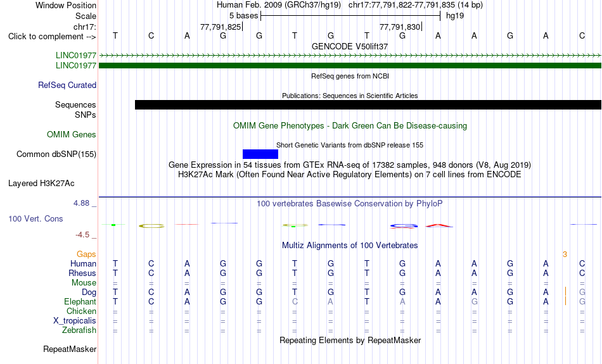Open the LINC01977 label beside the arrow line

coord(75,55)
